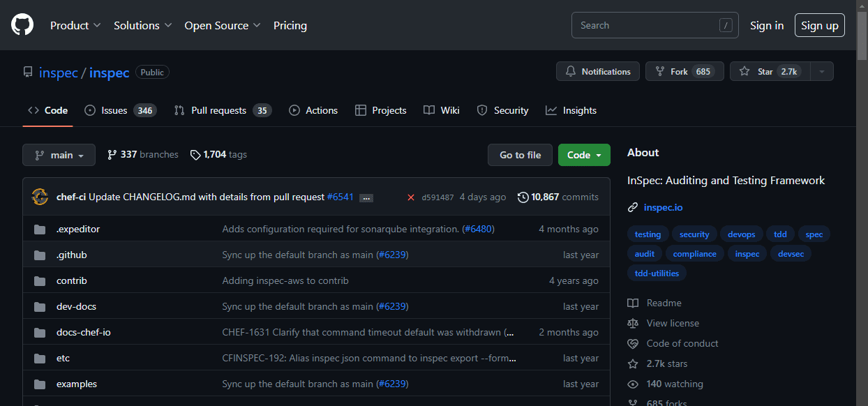The width and height of the screenshot is (868, 406).
Task: Click the page vertical scrollbar thumb
Action: pos(862,35)
